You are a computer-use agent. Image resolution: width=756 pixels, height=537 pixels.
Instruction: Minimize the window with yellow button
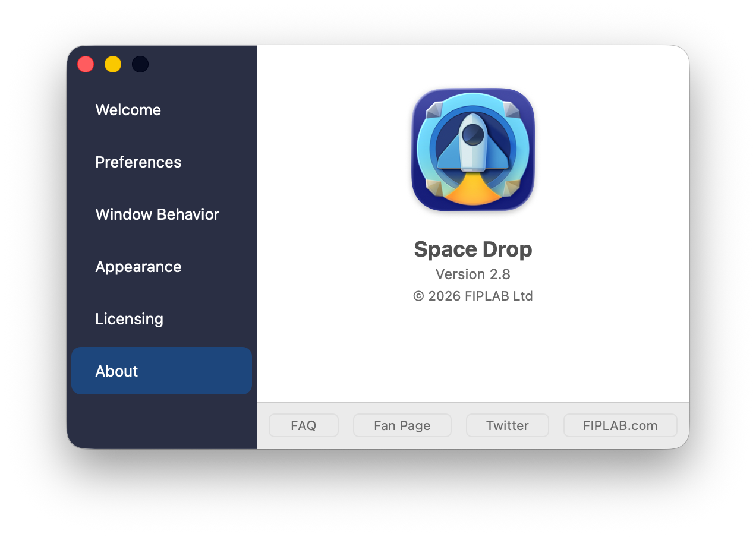[113, 64]
